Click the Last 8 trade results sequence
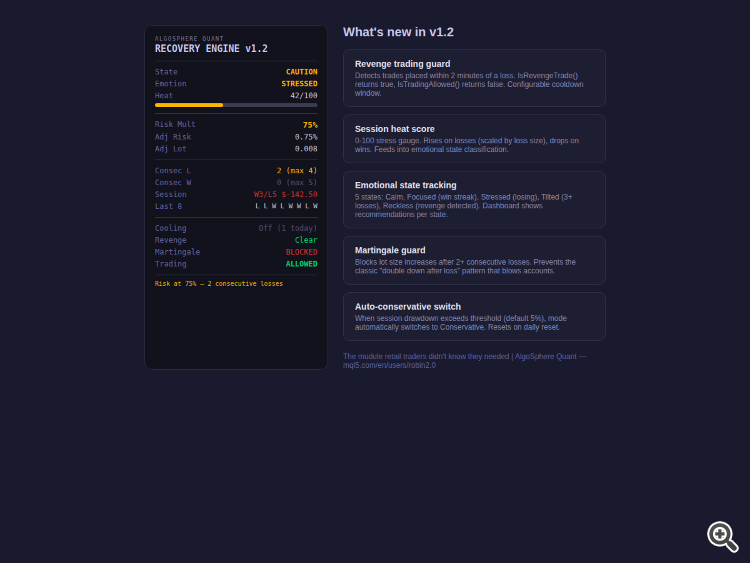The image size is (750, 563). 286,206
